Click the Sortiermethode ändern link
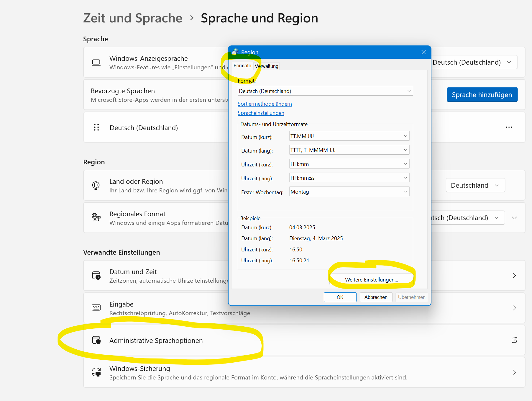The height and width of the screenshot is (401, 532). tap(265, 104)
